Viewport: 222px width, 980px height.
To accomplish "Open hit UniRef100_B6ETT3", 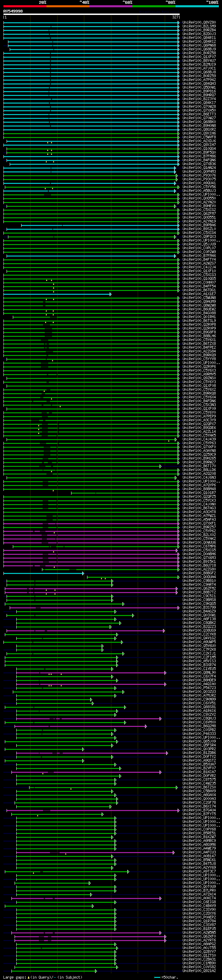I will pos(199,114).
